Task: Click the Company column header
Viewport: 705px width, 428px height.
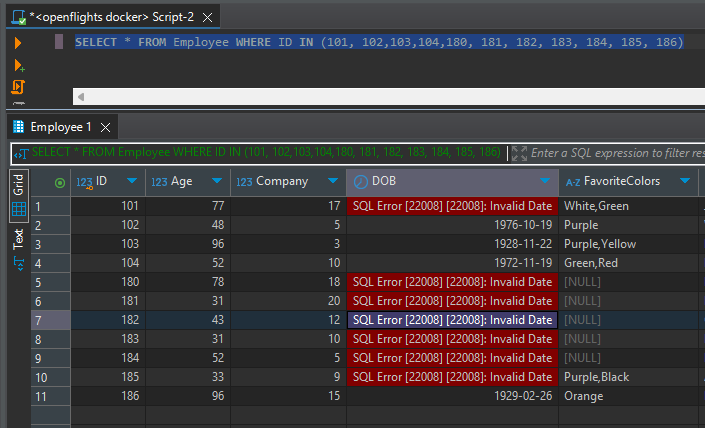Action: (x=281, y=182)
